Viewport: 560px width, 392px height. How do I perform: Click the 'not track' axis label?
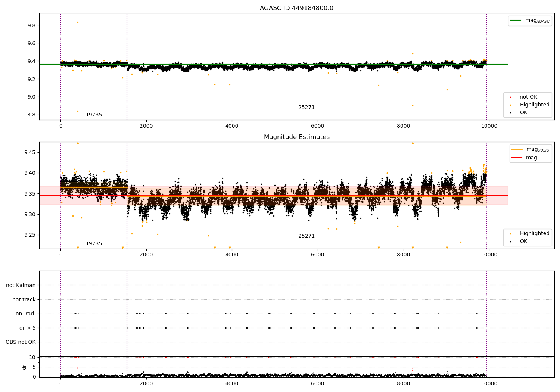click(x=24, y=299)
